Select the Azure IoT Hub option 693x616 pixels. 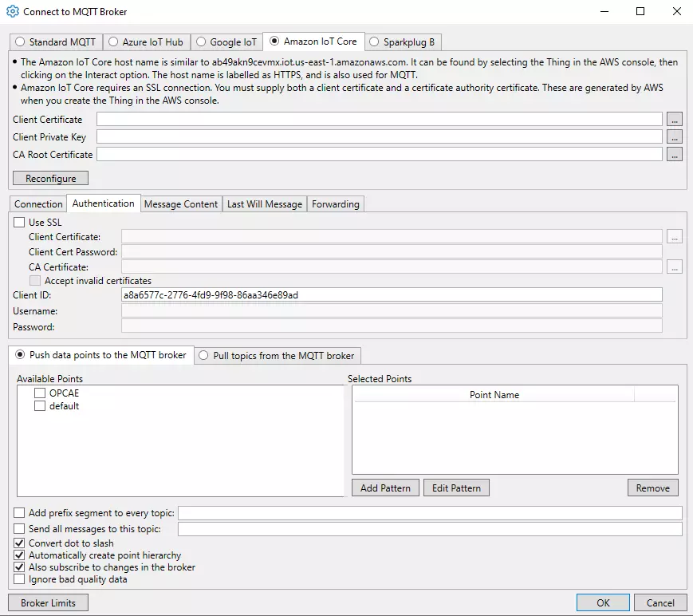pyautogui.click(x=113, y=42)
